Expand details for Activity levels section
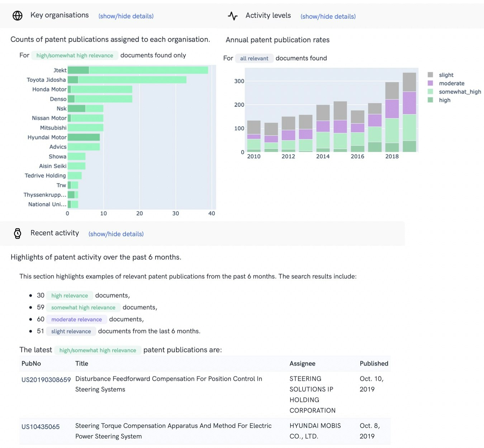Viewport: 484px width, 448px height. point(328,16)
